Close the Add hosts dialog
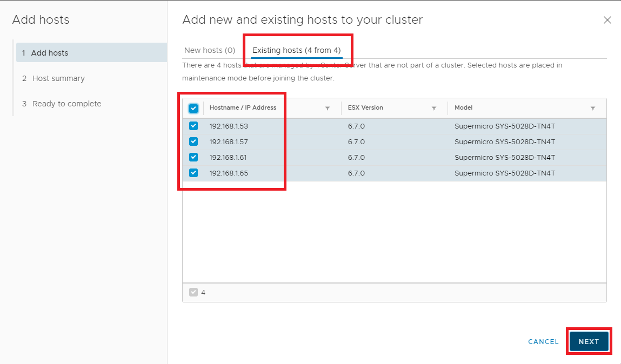 click(607, 21)
